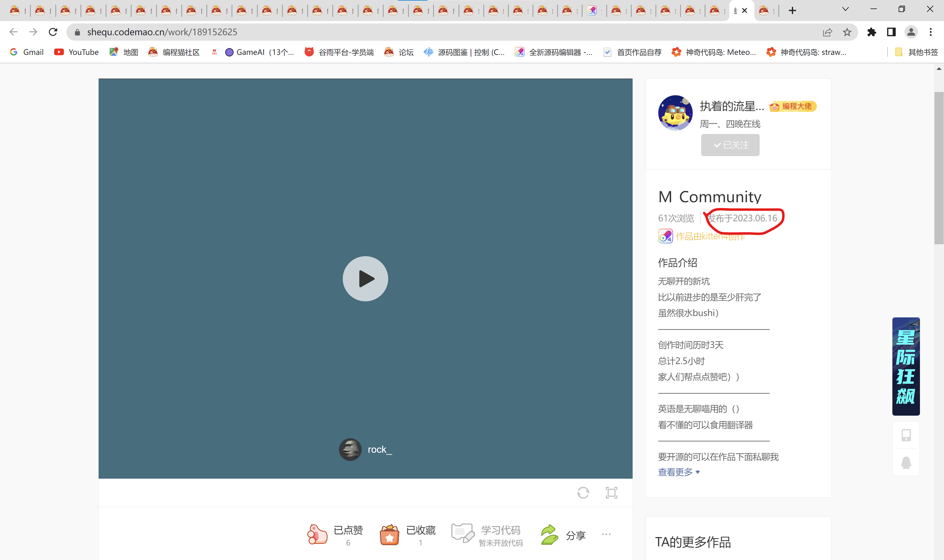This screenshot has height=560, width=944.
Task: Click the author name 执着的流星...
Action: (x=731, y=106)
